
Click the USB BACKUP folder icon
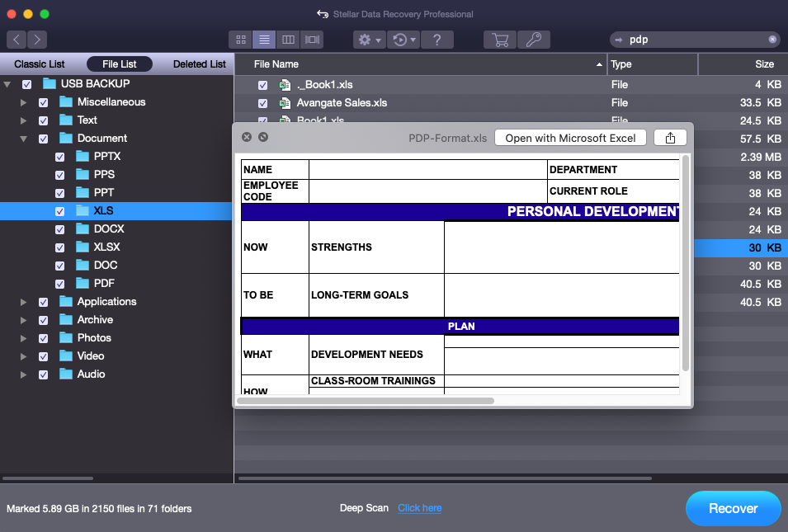(x=50, y=83)
